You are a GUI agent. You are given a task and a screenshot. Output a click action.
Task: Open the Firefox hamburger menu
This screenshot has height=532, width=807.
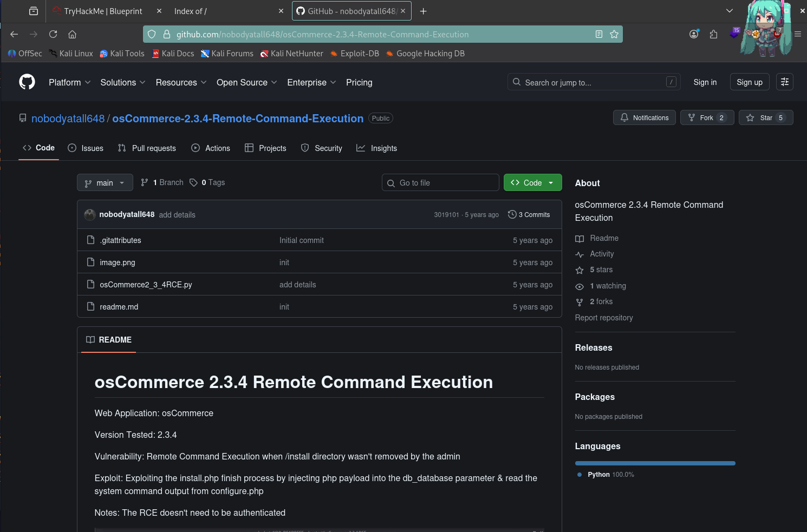tap(798, 34)
